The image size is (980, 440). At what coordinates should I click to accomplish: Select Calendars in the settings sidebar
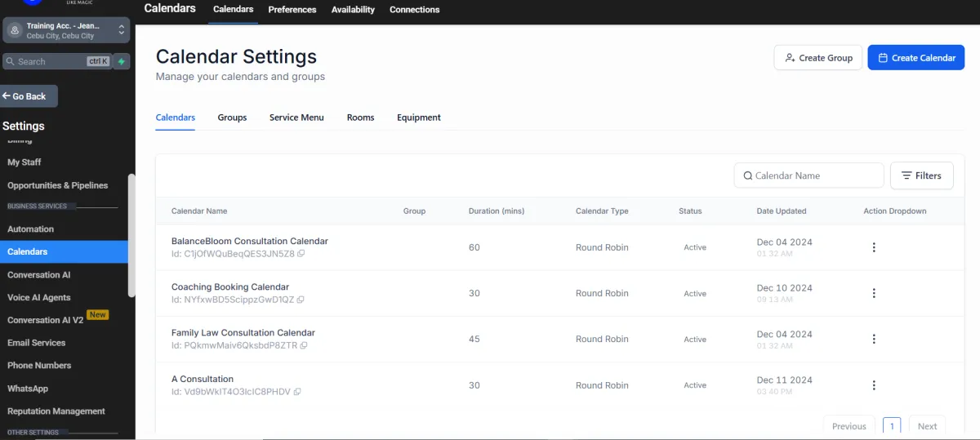coord(64,251)
